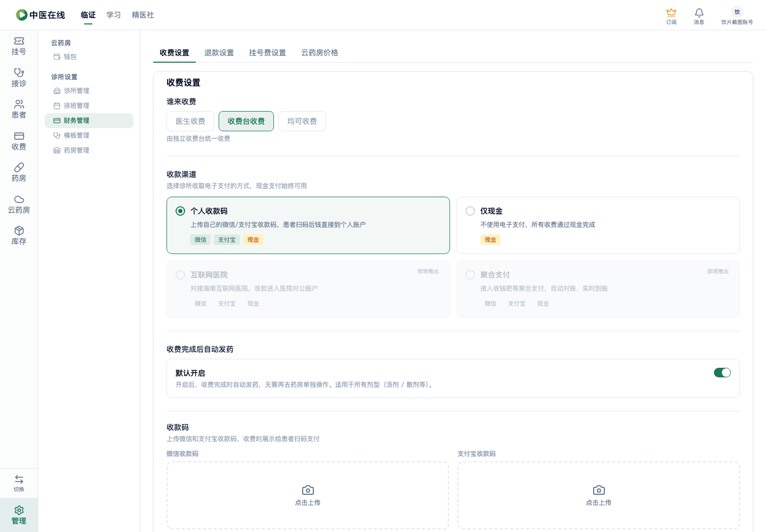
Task: Click 现金 tag in 仅现金 card
Action: (490, 240)
